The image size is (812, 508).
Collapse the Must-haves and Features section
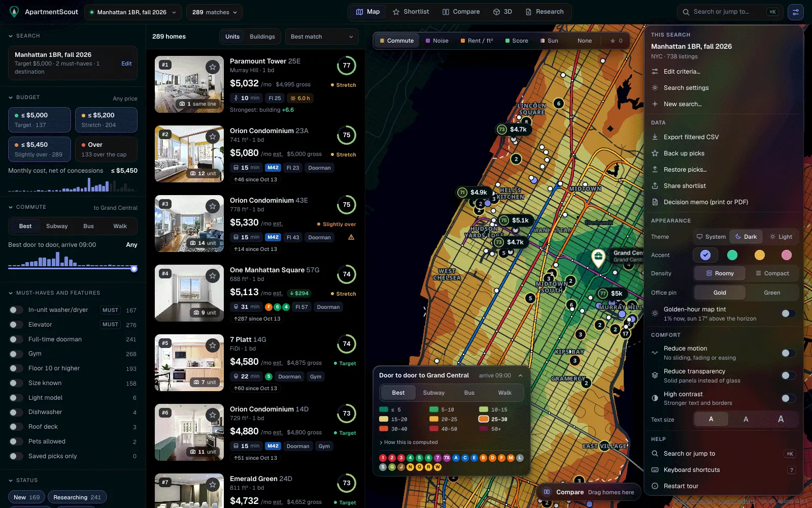point(54,293)
